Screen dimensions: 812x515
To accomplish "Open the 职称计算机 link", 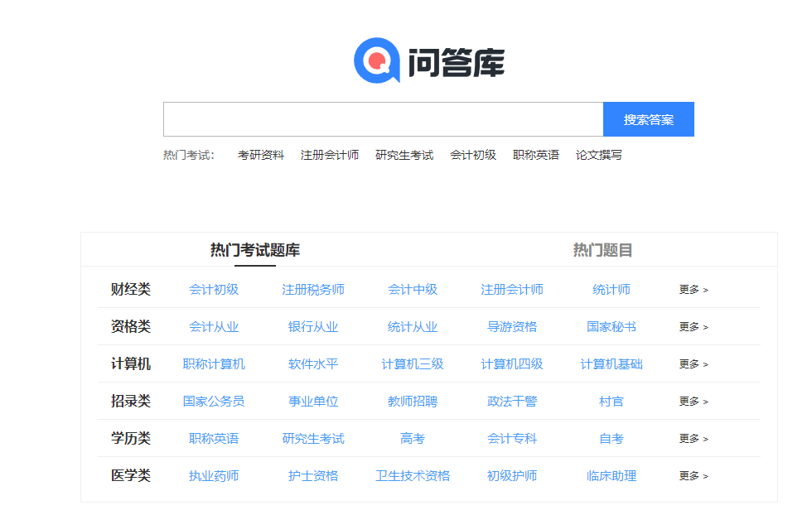I will point(214,363).
